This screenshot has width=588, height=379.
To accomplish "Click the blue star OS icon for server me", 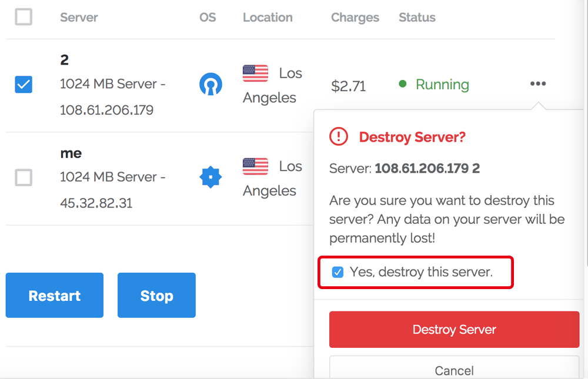I will 211,177.
